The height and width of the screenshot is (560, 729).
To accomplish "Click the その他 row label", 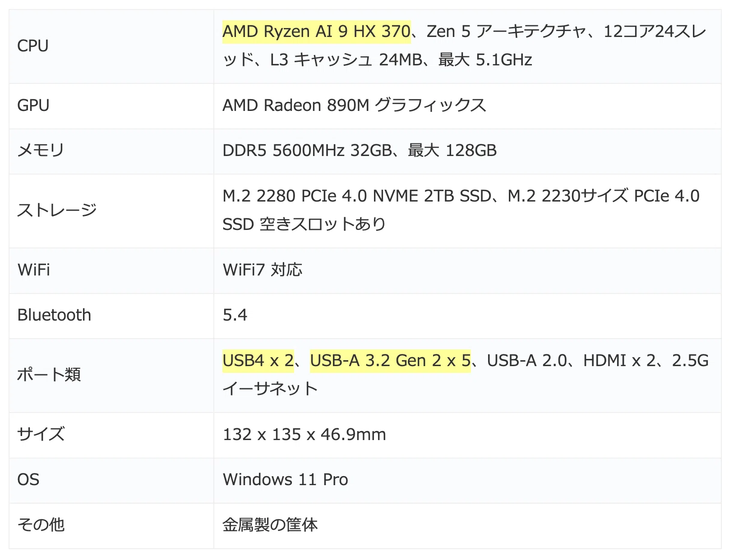I will tap(41, 524).
